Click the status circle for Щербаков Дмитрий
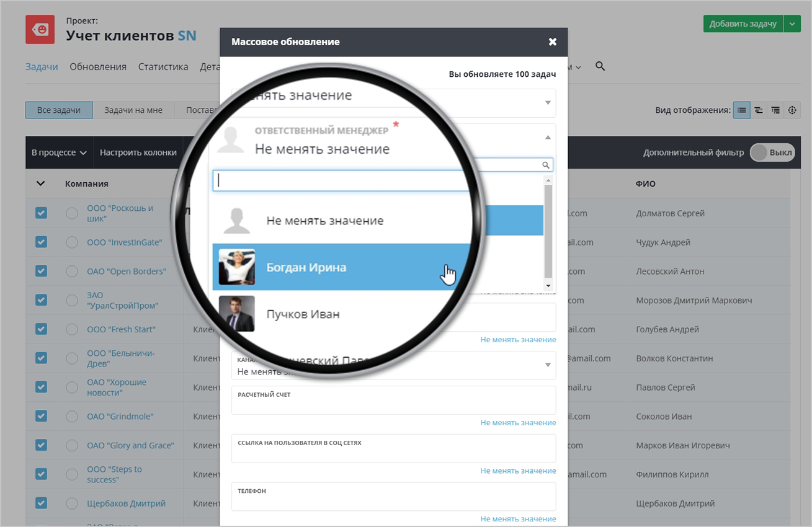This screenshot has width=812, height=527. [72, 504]
